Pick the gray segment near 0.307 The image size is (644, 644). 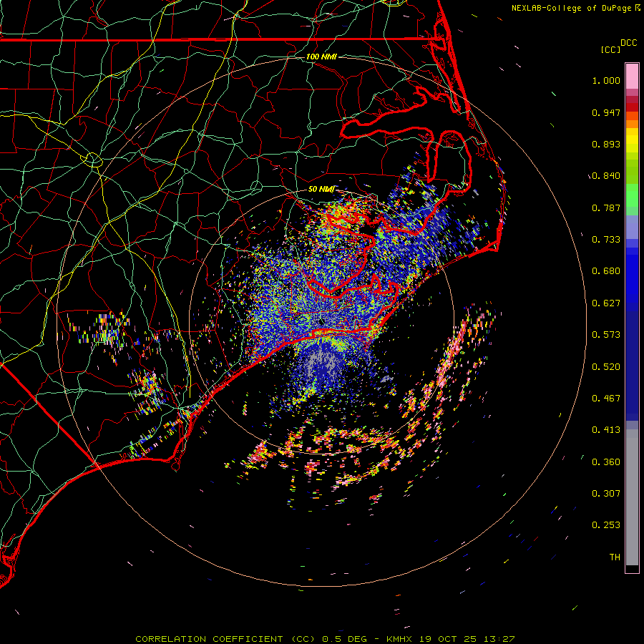pos(632,497)
